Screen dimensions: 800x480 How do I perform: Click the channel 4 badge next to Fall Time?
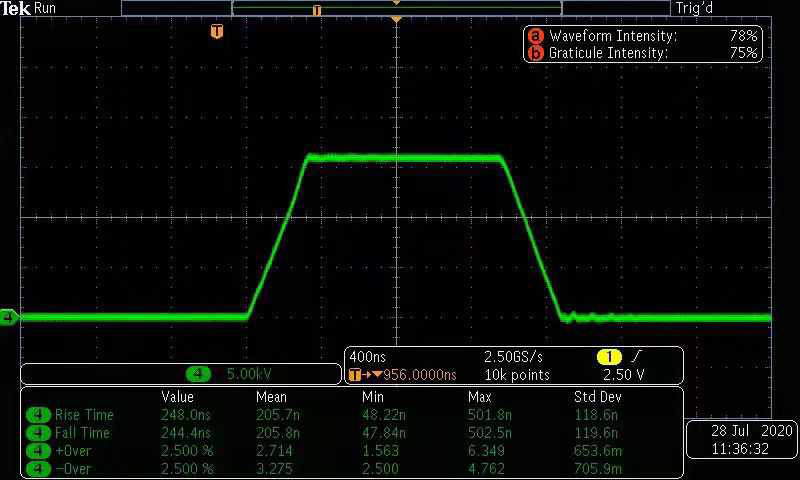(x=38, y=433)
